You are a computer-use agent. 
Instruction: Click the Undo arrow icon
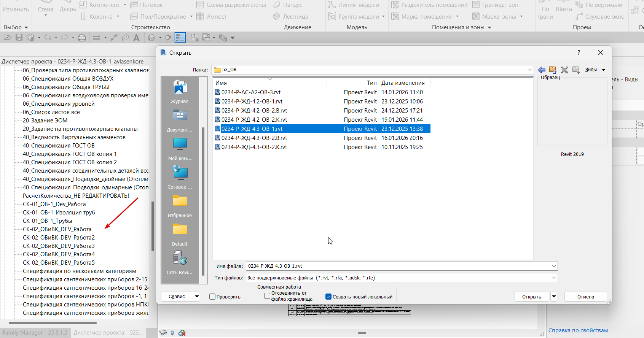click(48, 37)
